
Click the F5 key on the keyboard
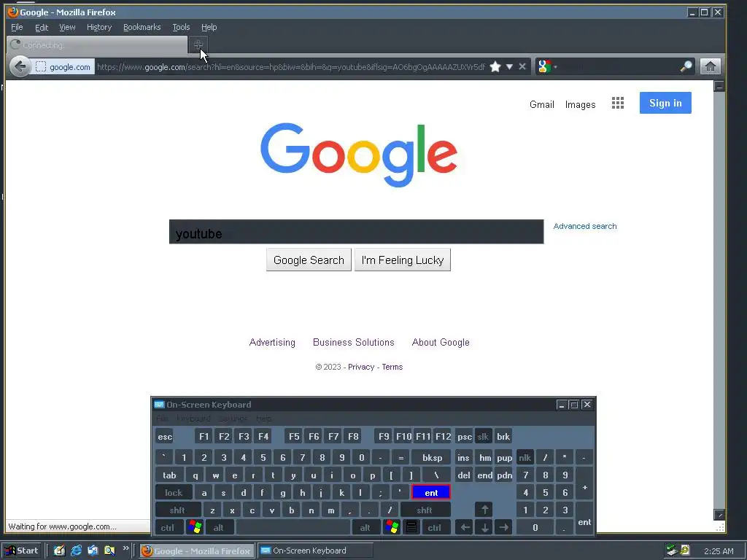pyautogui.click(x=294, y=437)
